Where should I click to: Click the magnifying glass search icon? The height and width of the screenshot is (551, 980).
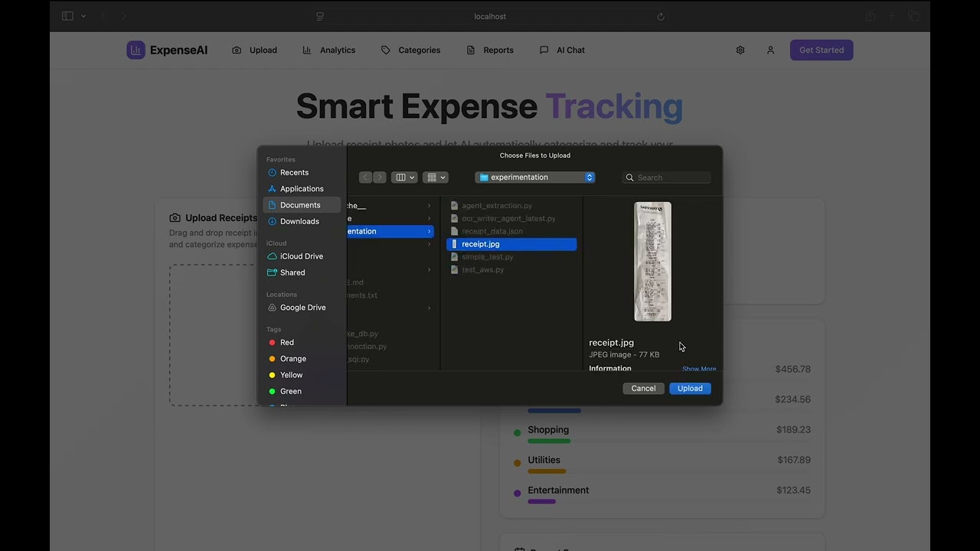pyautogui.click(x=630, y=178)
